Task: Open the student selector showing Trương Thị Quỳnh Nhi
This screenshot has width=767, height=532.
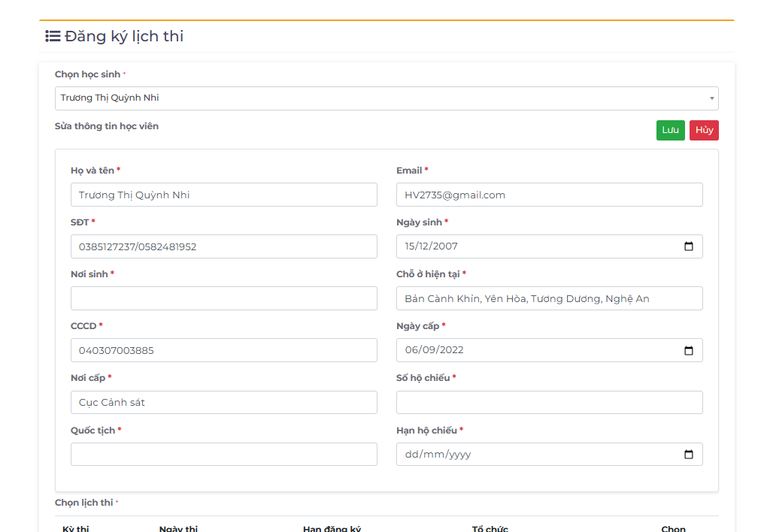Action: [x=376, y=98]
